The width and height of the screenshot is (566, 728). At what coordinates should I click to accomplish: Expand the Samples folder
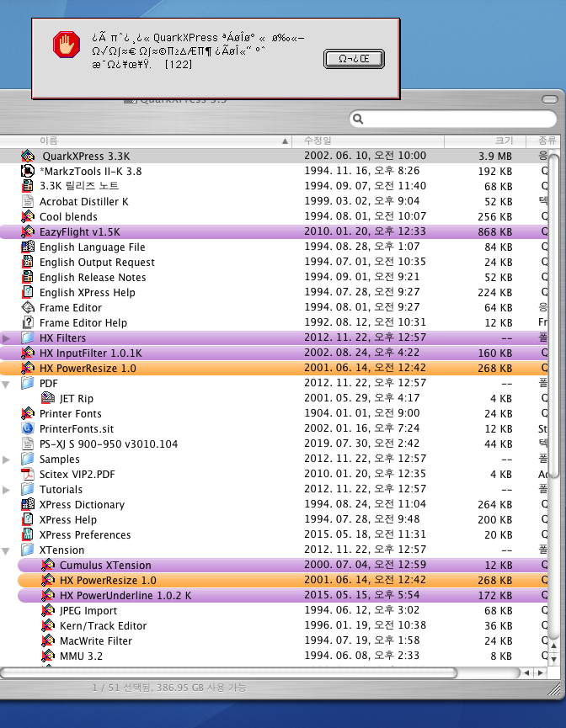[x=8, y=460]
